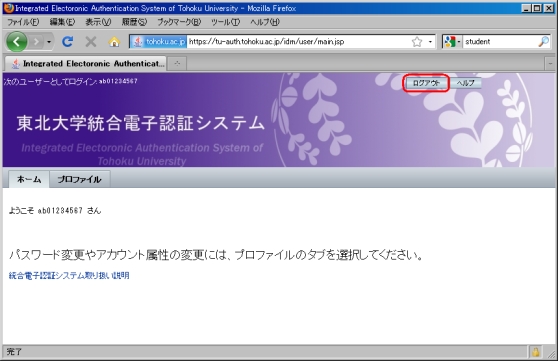Viewport: 558px width, 361px height.
Task: Click the greyed-out Forward arrow
Action: [x=36, y=42]
